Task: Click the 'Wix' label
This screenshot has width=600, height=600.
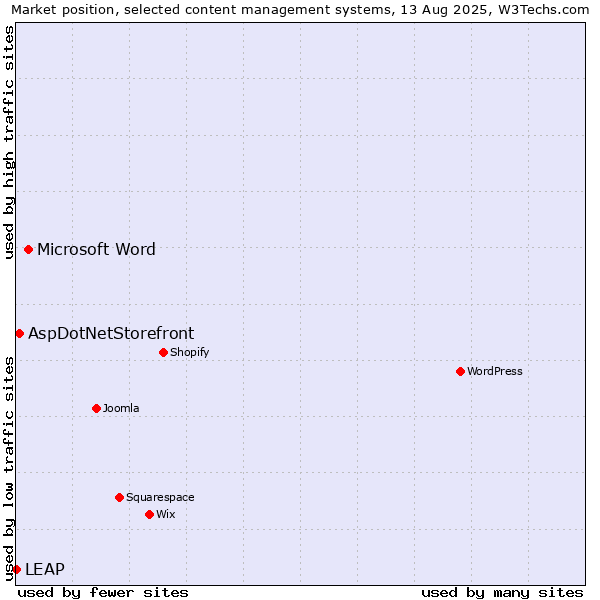Action: point(166,514)
